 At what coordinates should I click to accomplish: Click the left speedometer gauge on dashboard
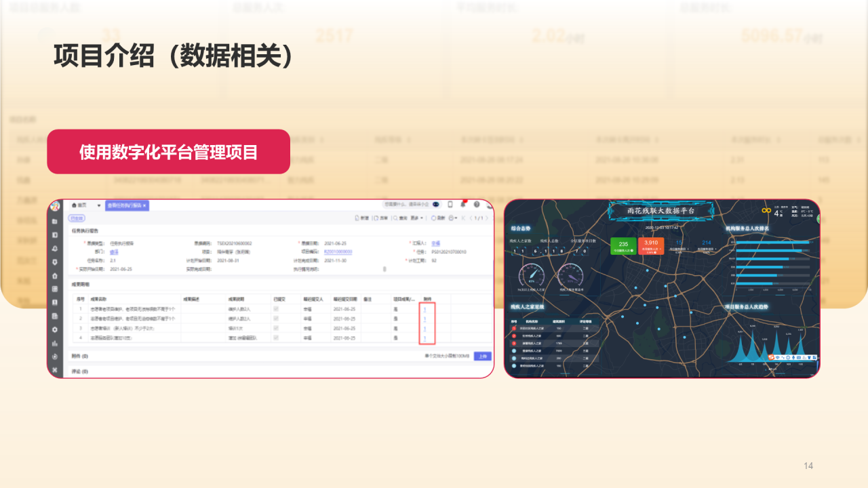pyautogui.click(x=532, y=275)
